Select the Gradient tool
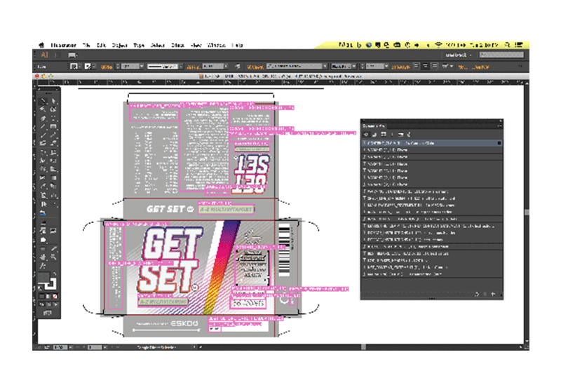This screenshot has height=392, width=561. pos(53,177)
